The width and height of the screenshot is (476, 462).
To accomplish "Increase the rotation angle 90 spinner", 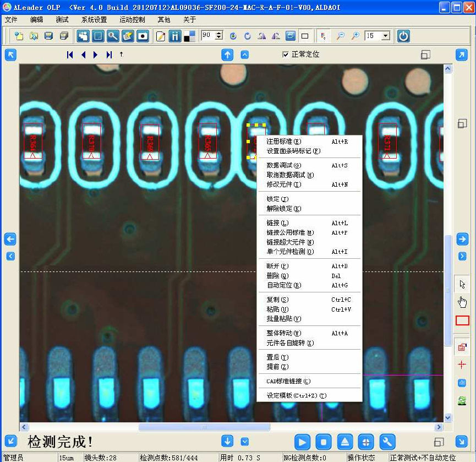I will 219,33.
